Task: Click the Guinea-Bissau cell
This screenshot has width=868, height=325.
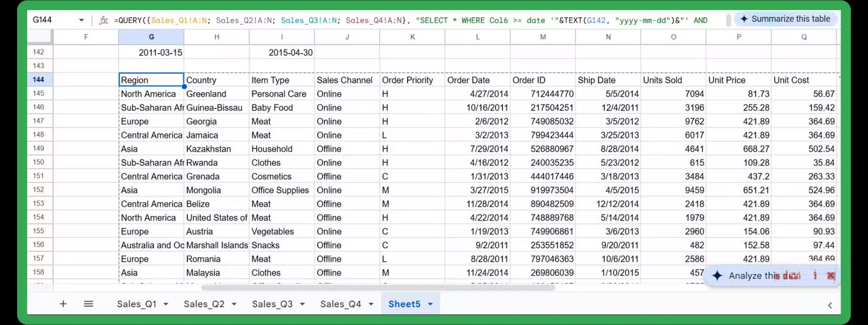Action: (x=217, y=107)
